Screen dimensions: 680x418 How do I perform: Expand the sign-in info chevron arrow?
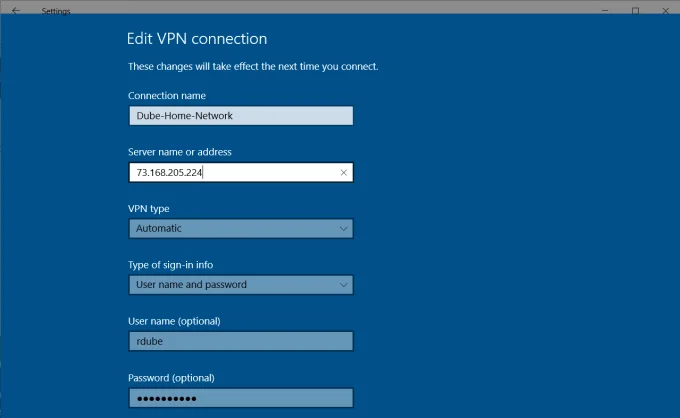[343, 285]
